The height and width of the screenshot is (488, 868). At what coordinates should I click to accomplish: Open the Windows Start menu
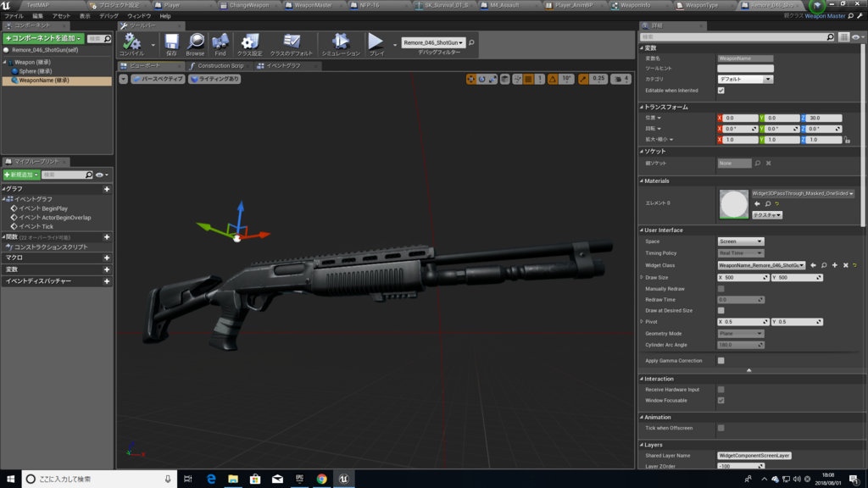(10, 479)
